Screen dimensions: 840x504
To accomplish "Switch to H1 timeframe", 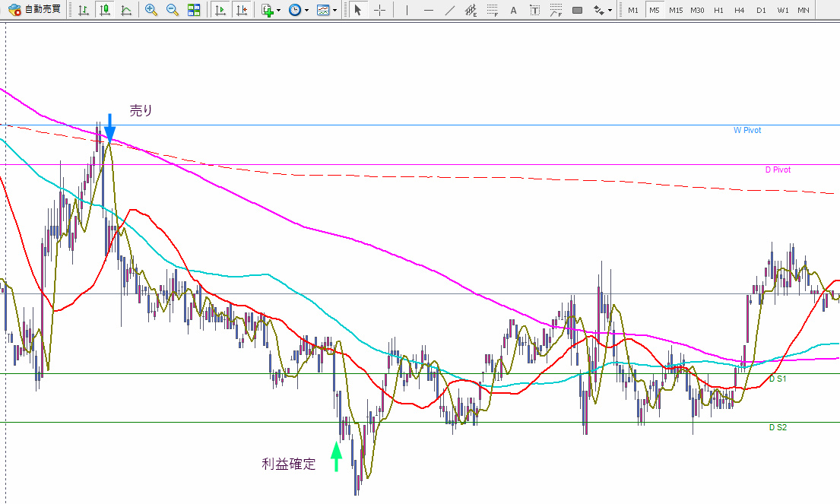I will pos(718,10).
